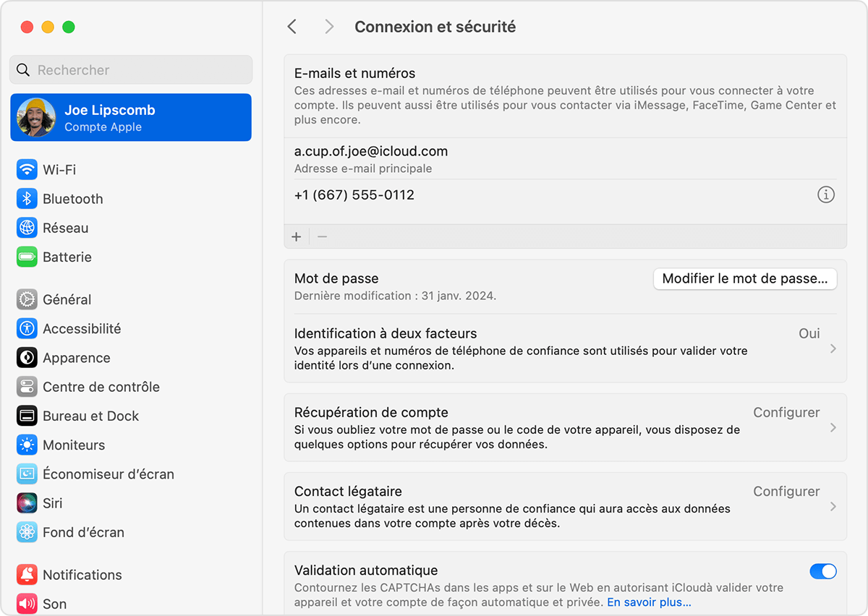Select Bluetooth label in sidebar

point(73,199)
